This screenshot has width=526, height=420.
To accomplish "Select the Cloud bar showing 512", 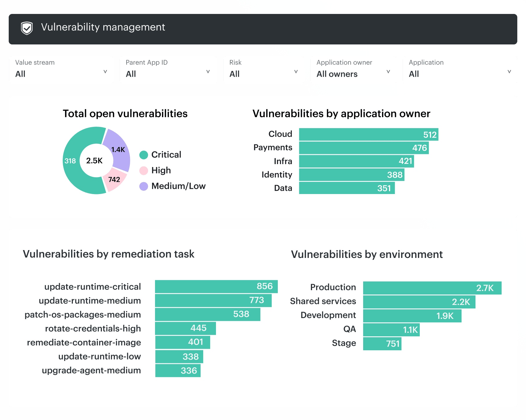I will tap(369, 134).
